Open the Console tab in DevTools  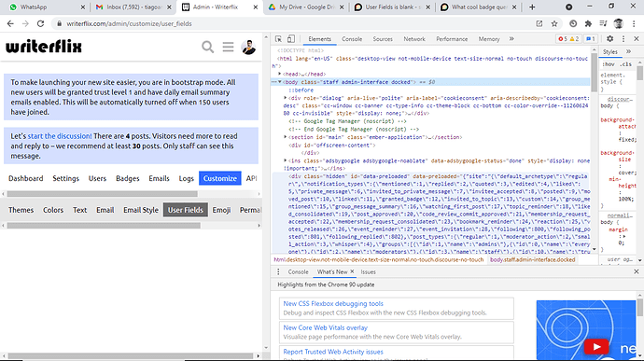tap(352, 39)
